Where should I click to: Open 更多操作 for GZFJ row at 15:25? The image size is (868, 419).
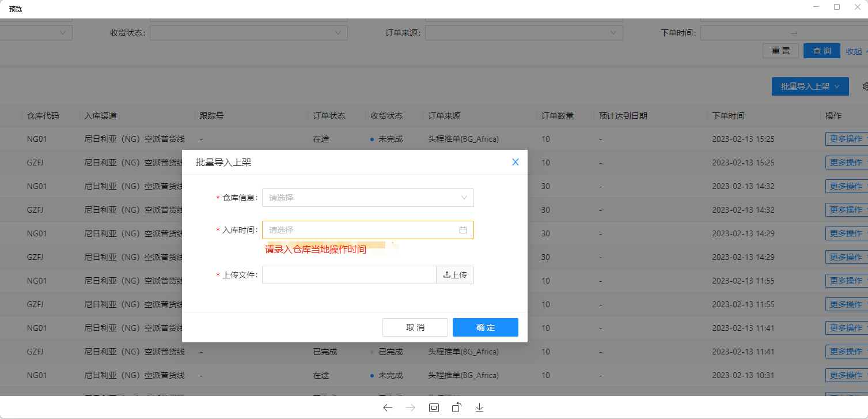click(x=846, y=163)
